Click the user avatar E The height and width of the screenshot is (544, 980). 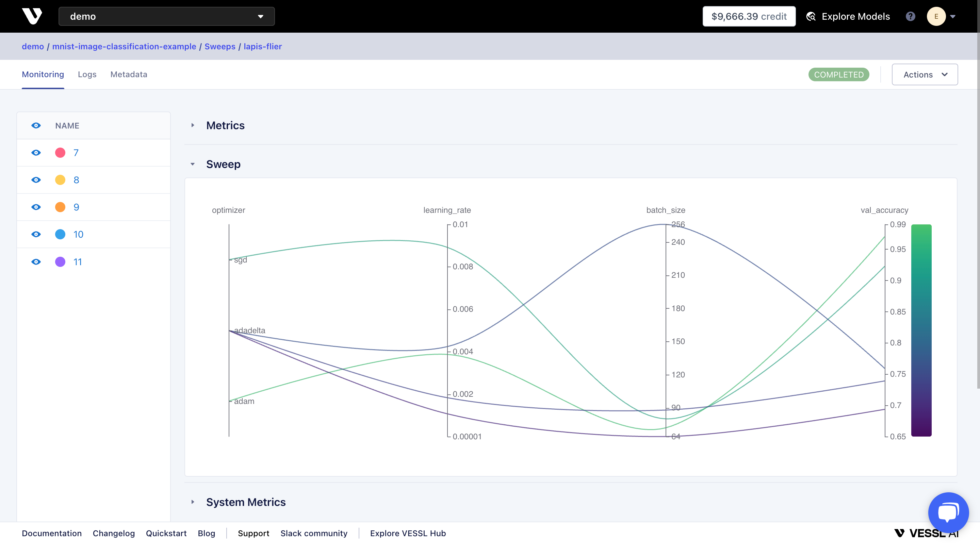click(x=936, y=16)
